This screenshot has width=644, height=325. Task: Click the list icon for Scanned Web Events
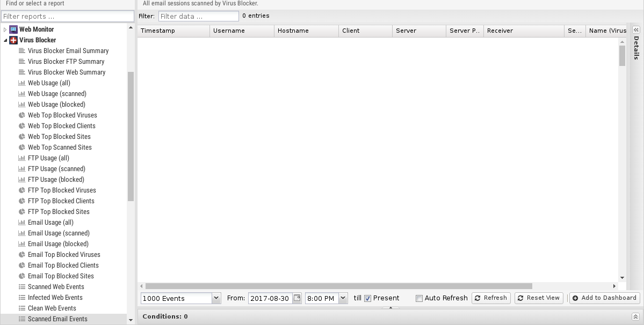tap(22, 287)
